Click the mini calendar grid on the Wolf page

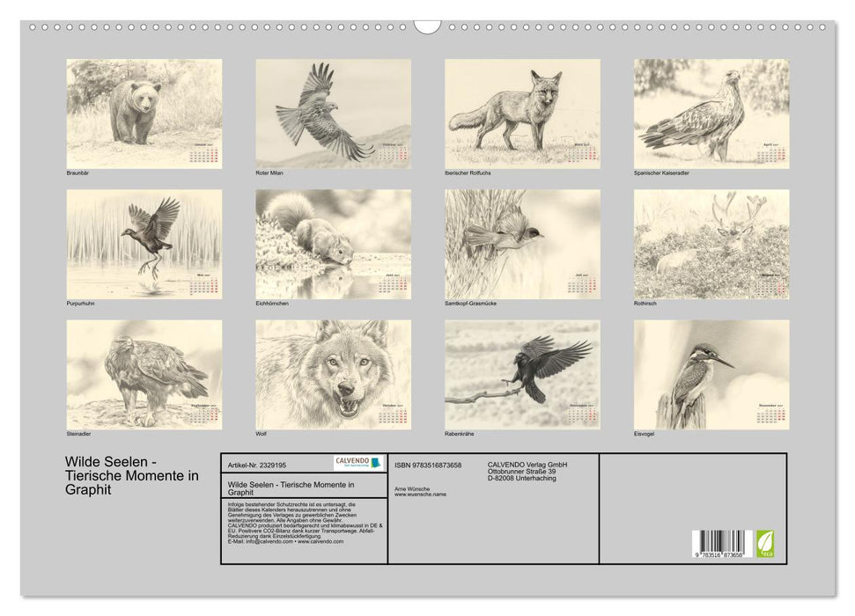point(393,414)
